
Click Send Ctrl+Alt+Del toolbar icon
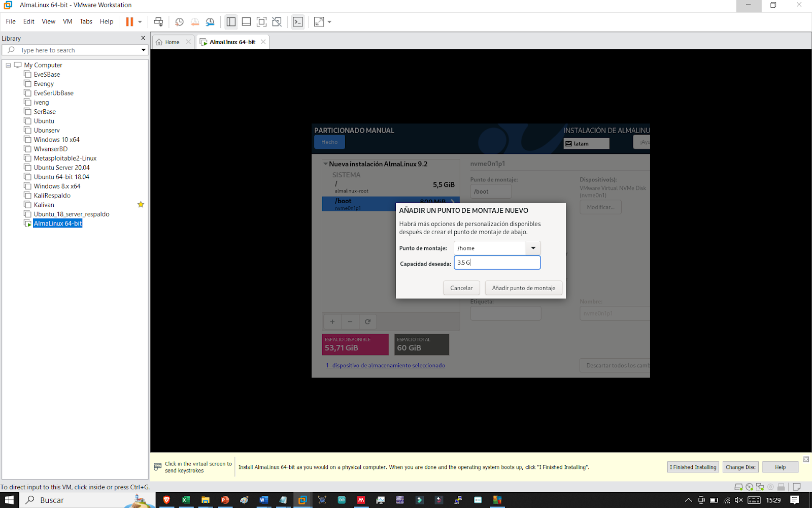pos(158,22)
